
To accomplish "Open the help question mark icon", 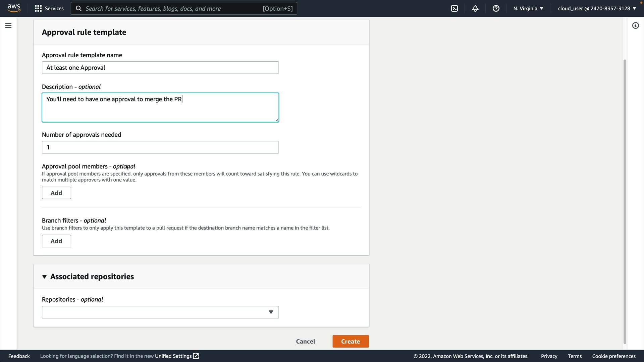I will 496,8.
